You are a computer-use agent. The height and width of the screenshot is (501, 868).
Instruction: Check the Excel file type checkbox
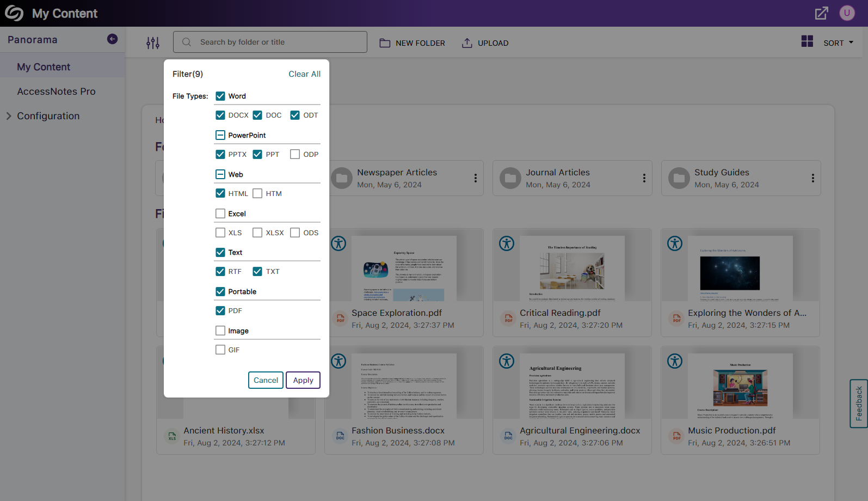[x=220, y=213]
